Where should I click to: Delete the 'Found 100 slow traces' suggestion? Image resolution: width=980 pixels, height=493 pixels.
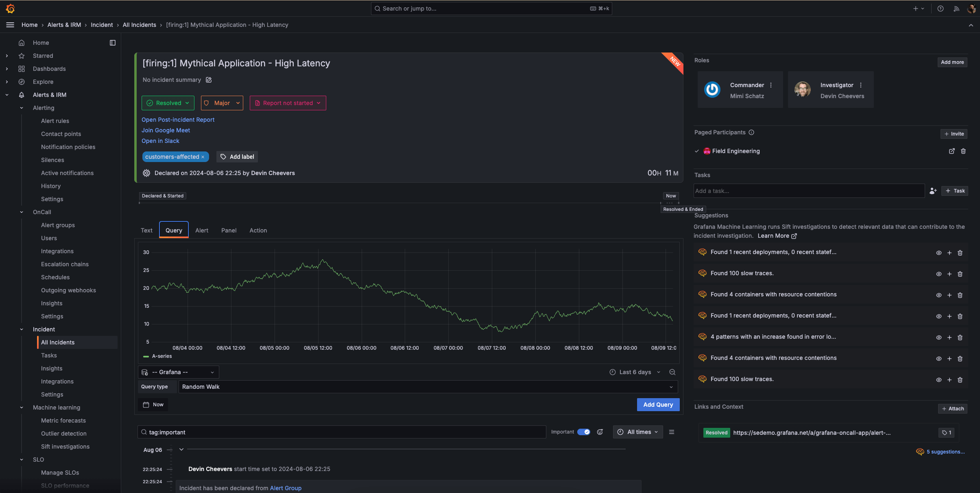tap(960, 274)
